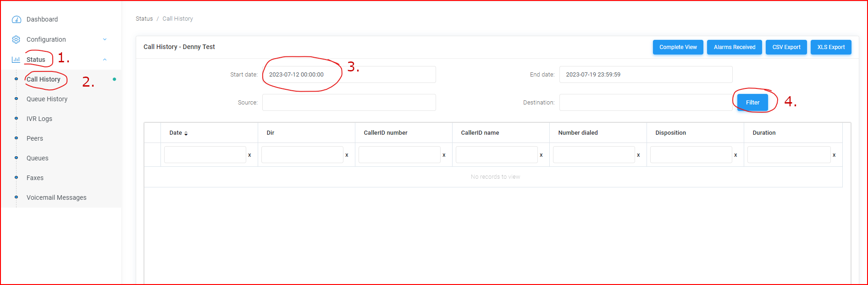Apply the Filter button
868x285 pixels.
(752, 103)
